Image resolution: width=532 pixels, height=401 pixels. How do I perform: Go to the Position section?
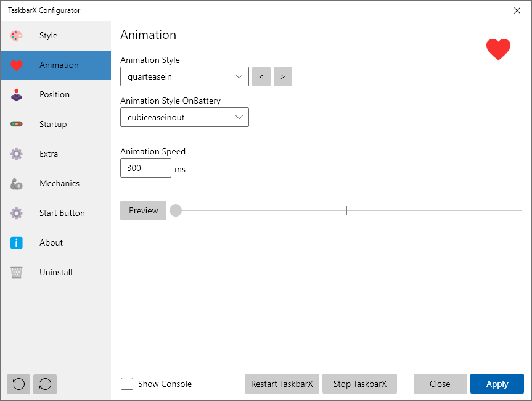pos(55,95)
